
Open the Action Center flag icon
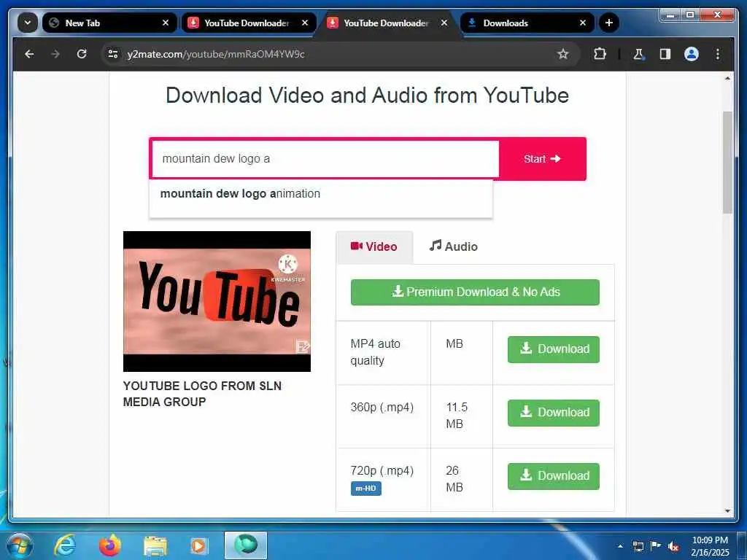pyautogui.click(x=656, y=545)
